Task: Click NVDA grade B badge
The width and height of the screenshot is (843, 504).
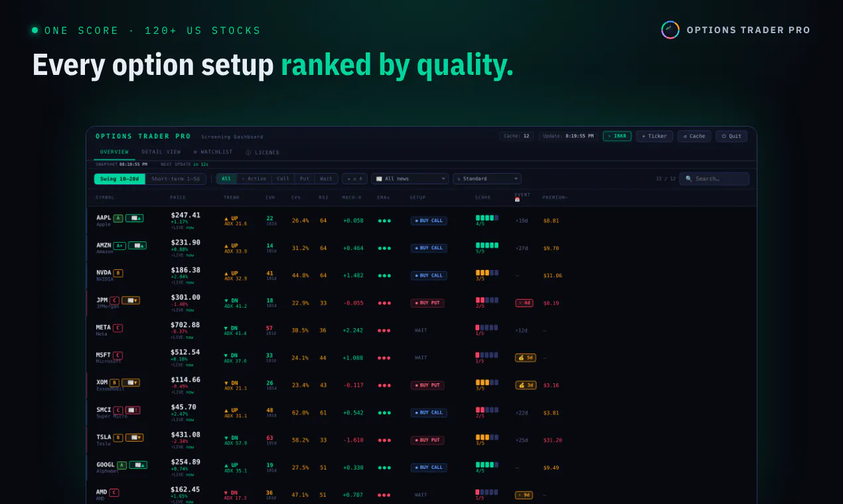Action: click(x=118, y=273)
